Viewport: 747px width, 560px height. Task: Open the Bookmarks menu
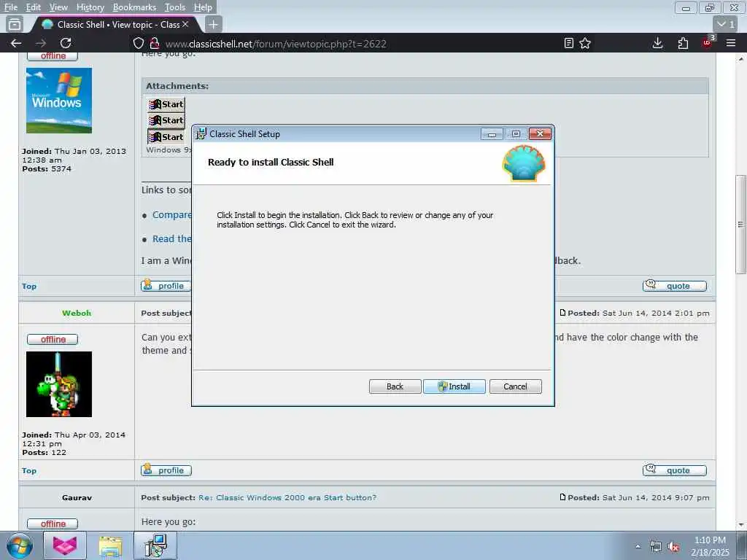tap(134, 7)
